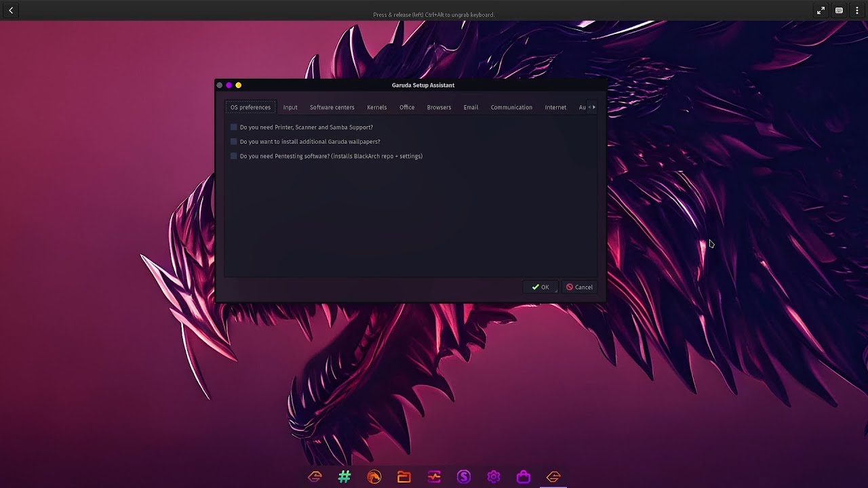The width and height of the screenshot is (868, 488).
Task: Open the green hash terminal dock icon
Action: (344, 476)
